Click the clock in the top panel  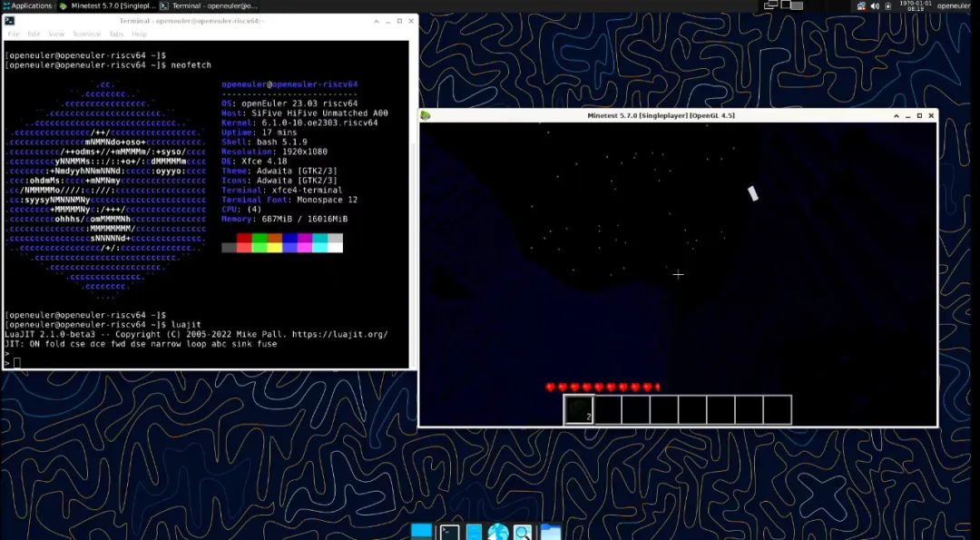917,5
